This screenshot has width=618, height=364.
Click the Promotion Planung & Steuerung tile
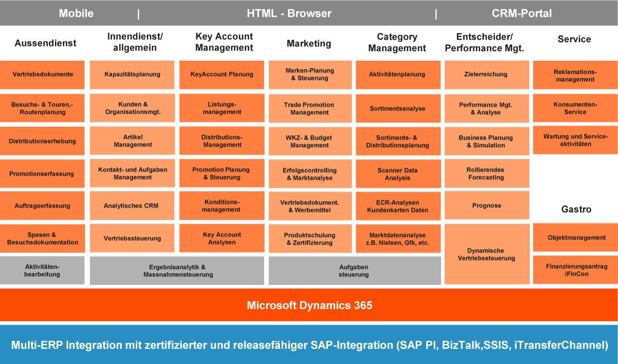(x=222, y=174)
